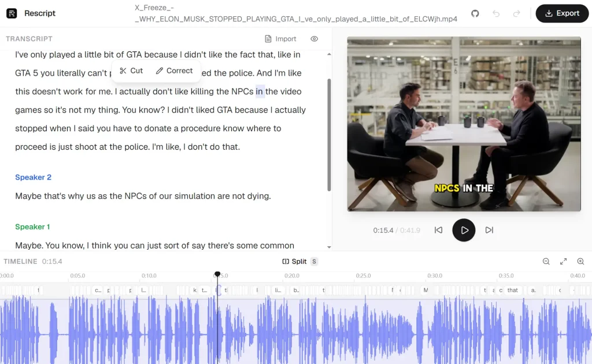This screenshot has width=592, height=364.
Task: Click the Speaker 2 label
Action: coord(33,177)
